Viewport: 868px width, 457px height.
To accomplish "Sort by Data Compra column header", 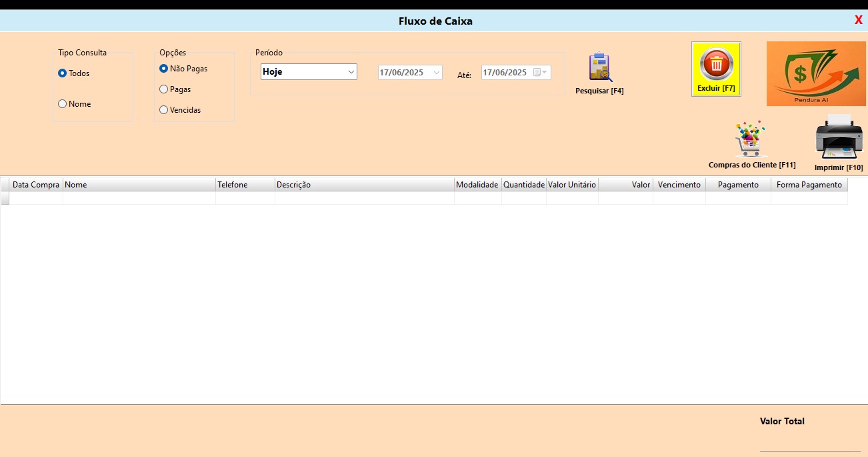I will (36, 185).
